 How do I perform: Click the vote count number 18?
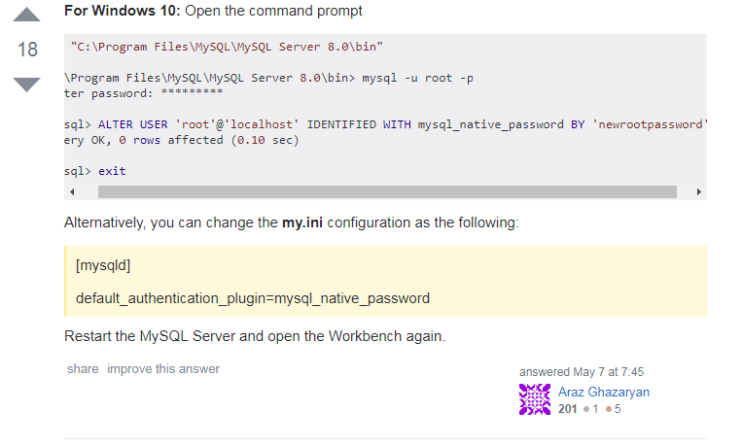tap(28, 49)
